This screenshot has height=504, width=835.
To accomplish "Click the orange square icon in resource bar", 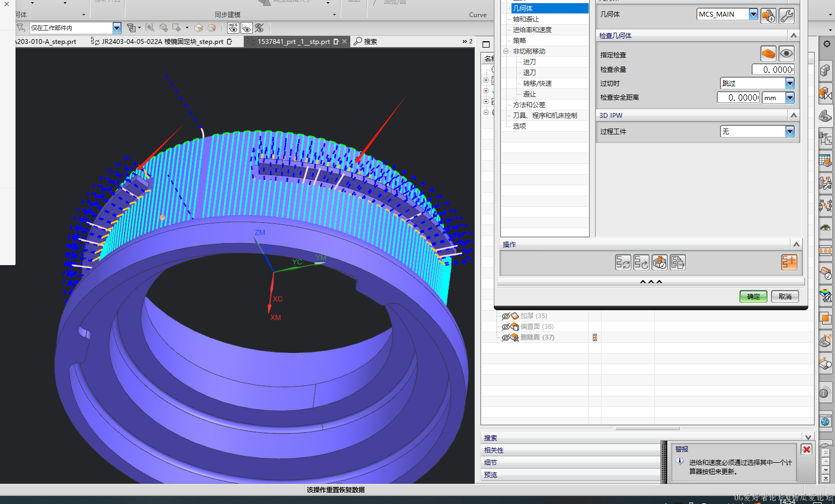I will [x=825, y=318].
